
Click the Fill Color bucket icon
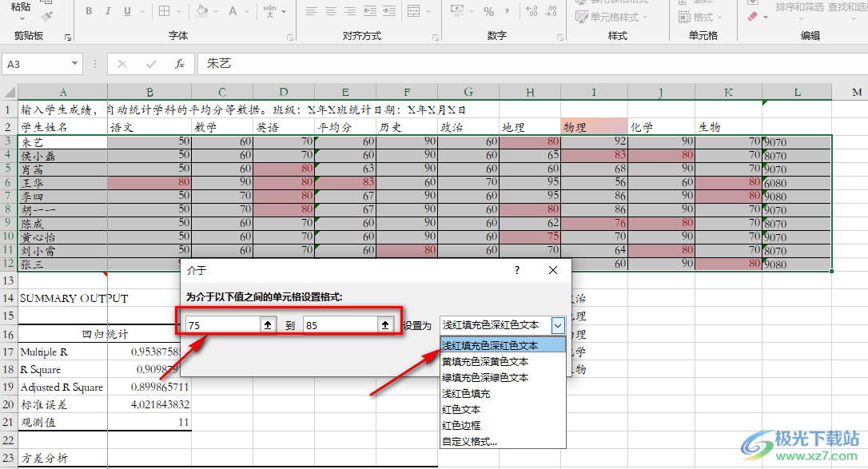(x=202, y=11)
